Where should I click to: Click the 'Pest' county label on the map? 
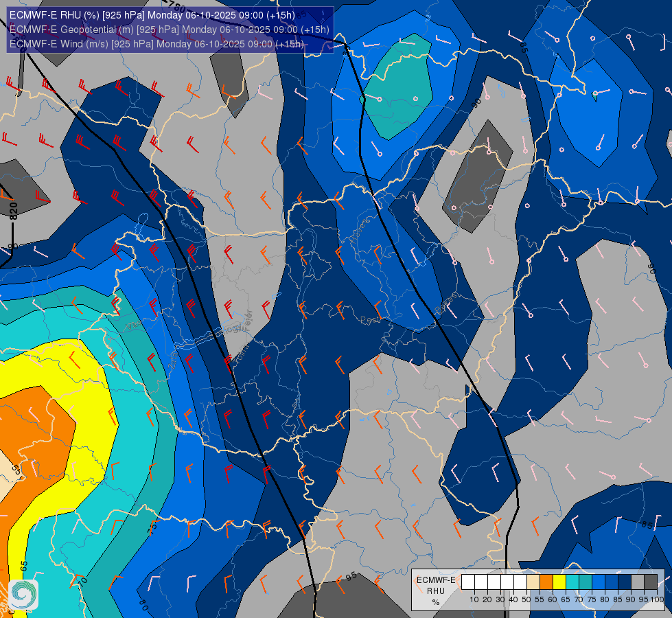click(370, 320)
